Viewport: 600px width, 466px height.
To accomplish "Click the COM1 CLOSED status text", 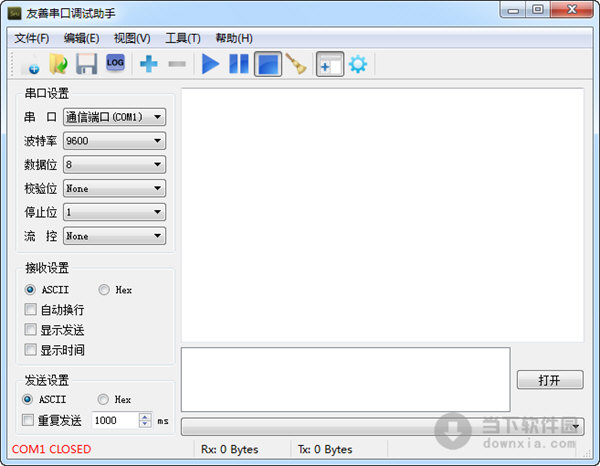I will (x=51, y=449).
